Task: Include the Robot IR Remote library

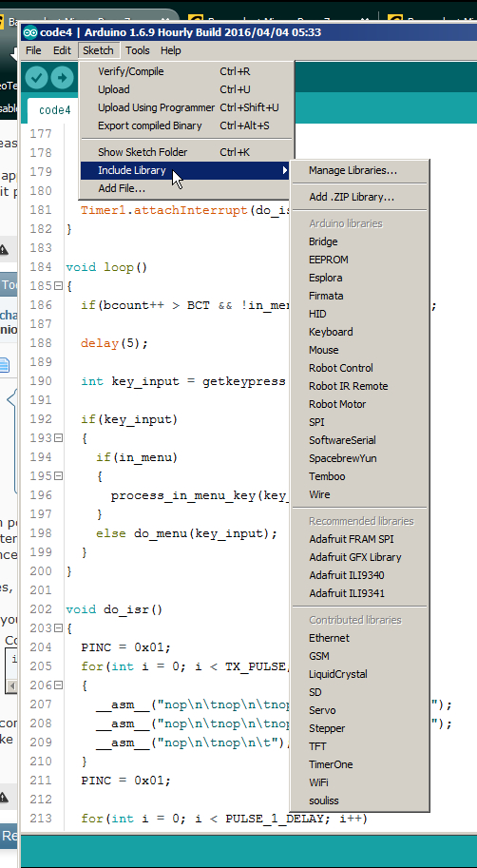Action: pos(360,386)
